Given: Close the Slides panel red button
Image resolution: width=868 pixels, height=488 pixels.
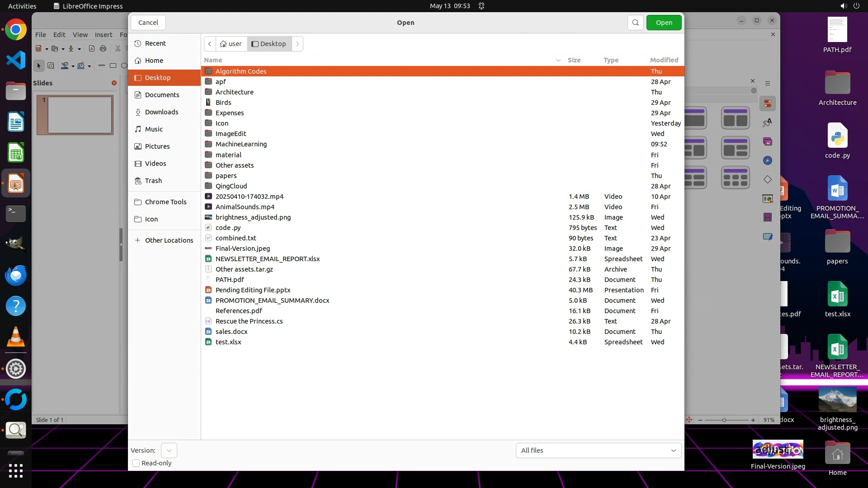Looking at the screenshot, I should [x=114, y=83].
